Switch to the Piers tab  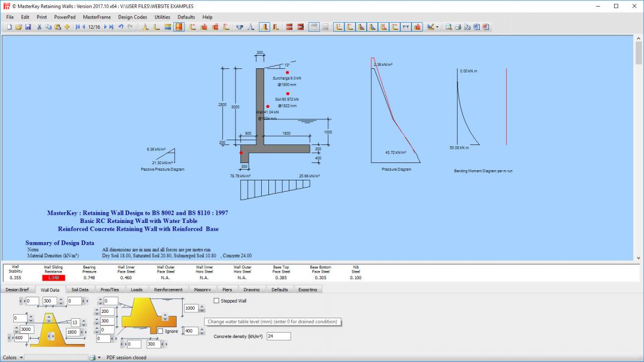(x=227, y=289)
